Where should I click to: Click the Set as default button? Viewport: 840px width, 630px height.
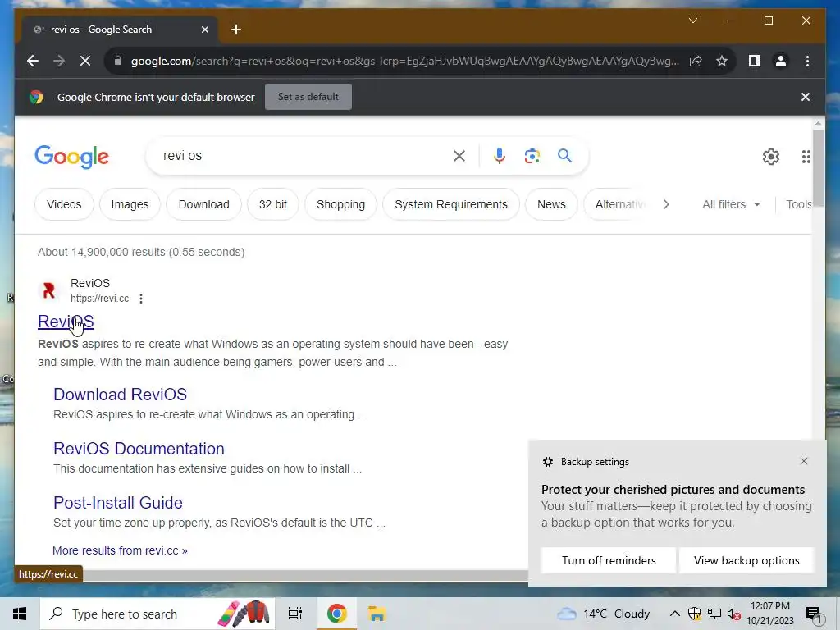click(308, 97)
